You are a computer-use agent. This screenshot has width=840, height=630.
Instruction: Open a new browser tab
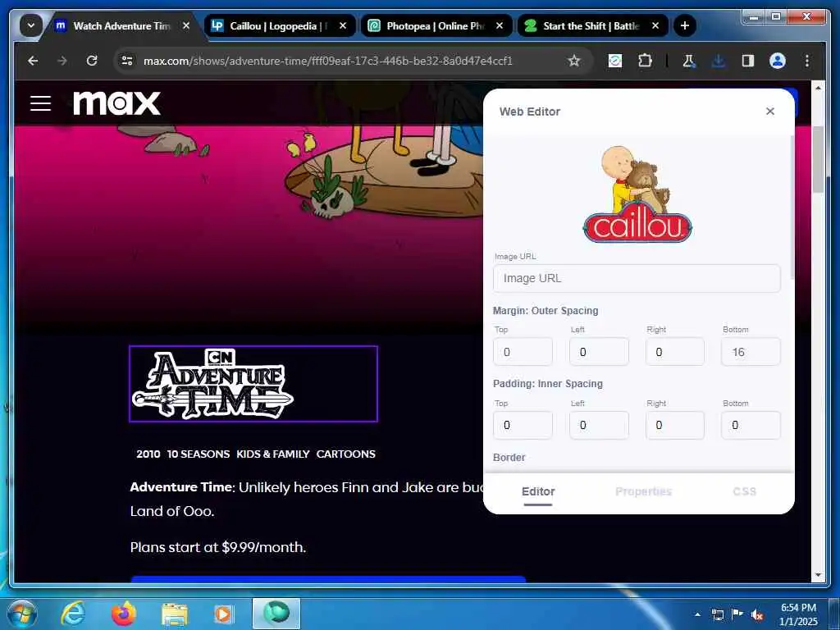click(x=685, y=25)
